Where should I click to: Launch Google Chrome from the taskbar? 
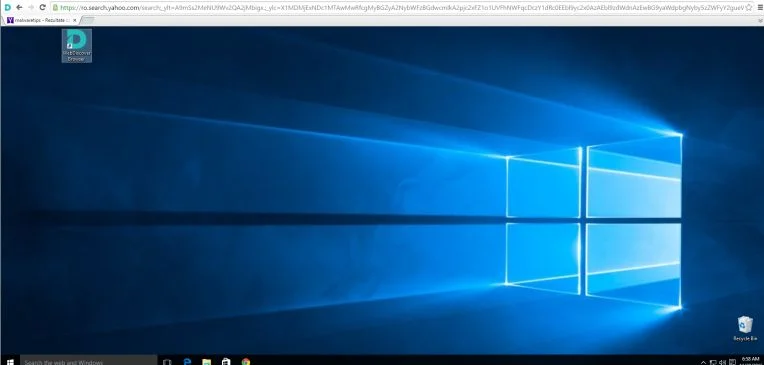(x=246, y=362)
